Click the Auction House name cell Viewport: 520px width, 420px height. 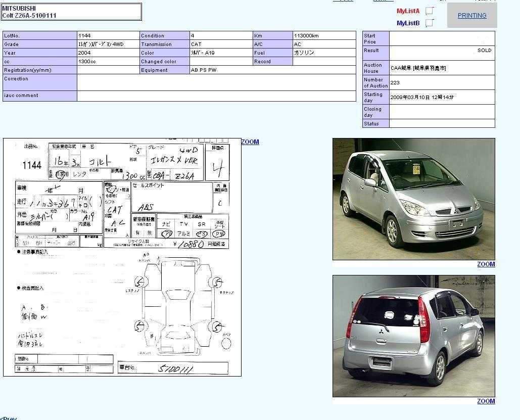click(x=442, y=68)
